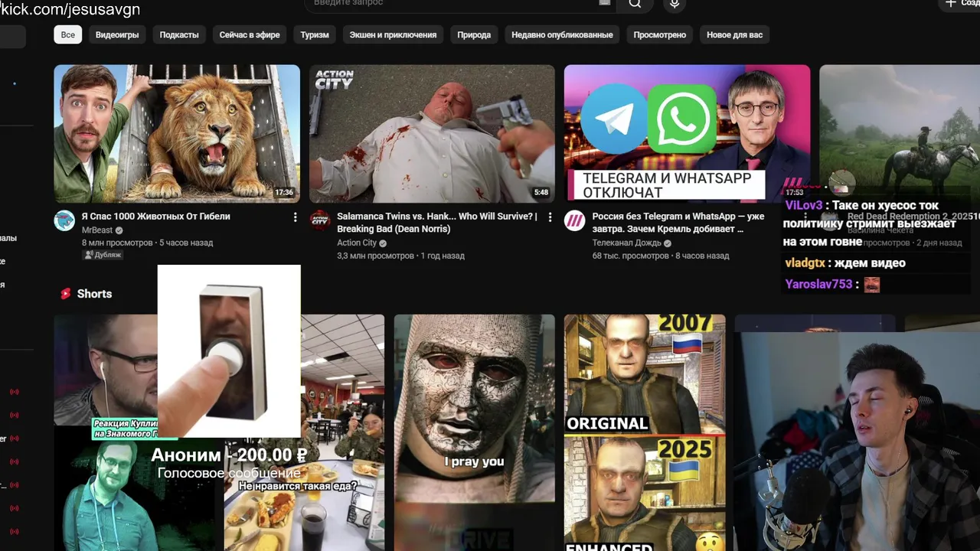The image size is (980, 551).
Task: Click the 'Дубляж' badge under MrBeast video
Action: [x=103, y=255]
